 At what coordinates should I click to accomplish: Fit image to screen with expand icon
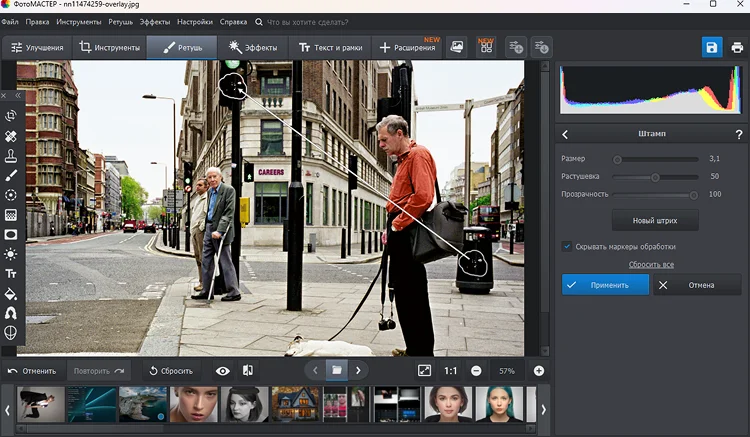(424, 371)
